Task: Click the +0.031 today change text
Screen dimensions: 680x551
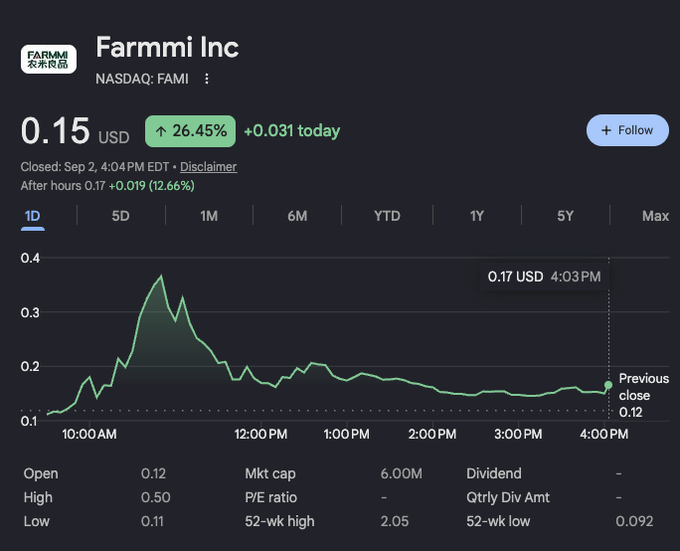Action: tap(292, 131)
